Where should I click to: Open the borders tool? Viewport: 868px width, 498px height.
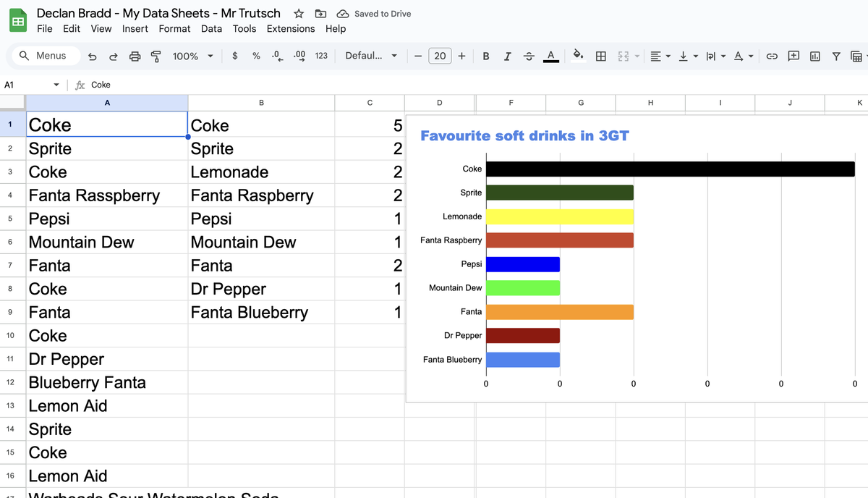[x=600, y=56]
